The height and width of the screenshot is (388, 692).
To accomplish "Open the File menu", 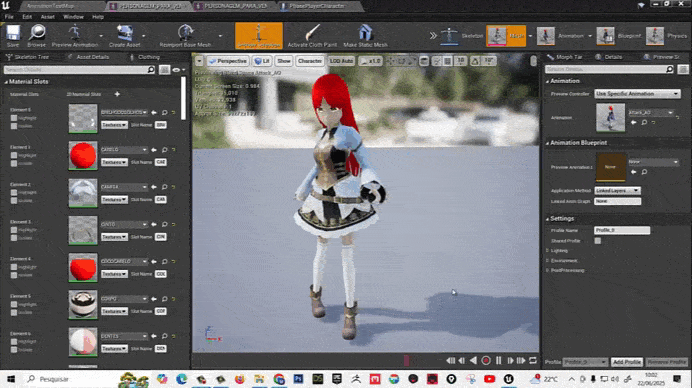I will point(9,17).
